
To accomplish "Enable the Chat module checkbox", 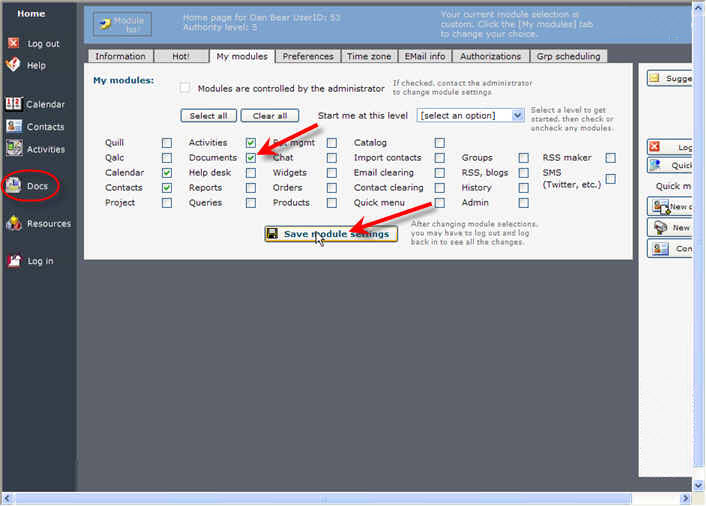I will tap(332, 158).
